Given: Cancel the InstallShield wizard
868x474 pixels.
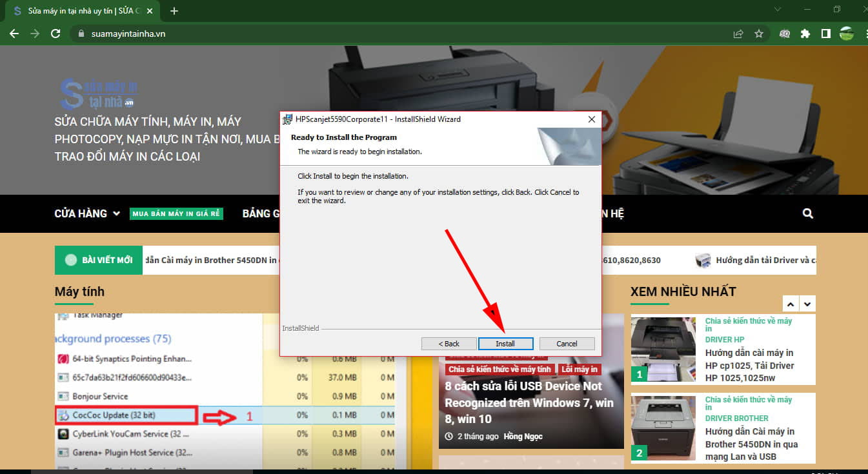Looking at the screenshot, I should pos(567,344).
